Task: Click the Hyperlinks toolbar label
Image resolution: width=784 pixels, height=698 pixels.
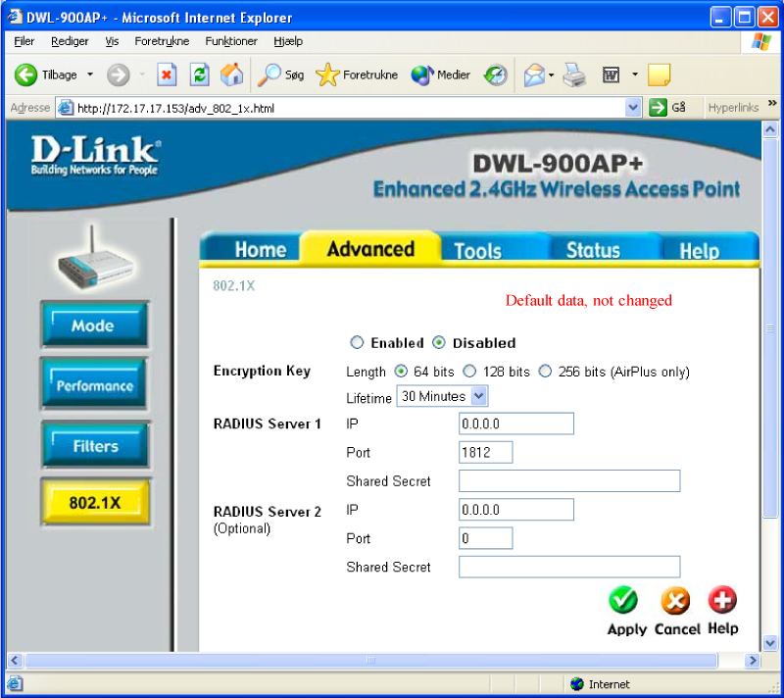Action: [x=733, y=108]
